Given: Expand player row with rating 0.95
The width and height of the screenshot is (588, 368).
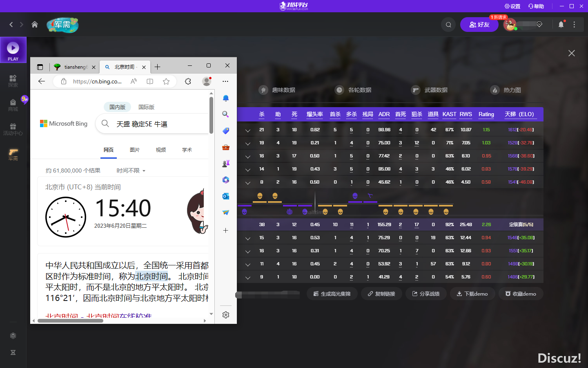Looking at the screenshot, I should (x=248, y=156).
